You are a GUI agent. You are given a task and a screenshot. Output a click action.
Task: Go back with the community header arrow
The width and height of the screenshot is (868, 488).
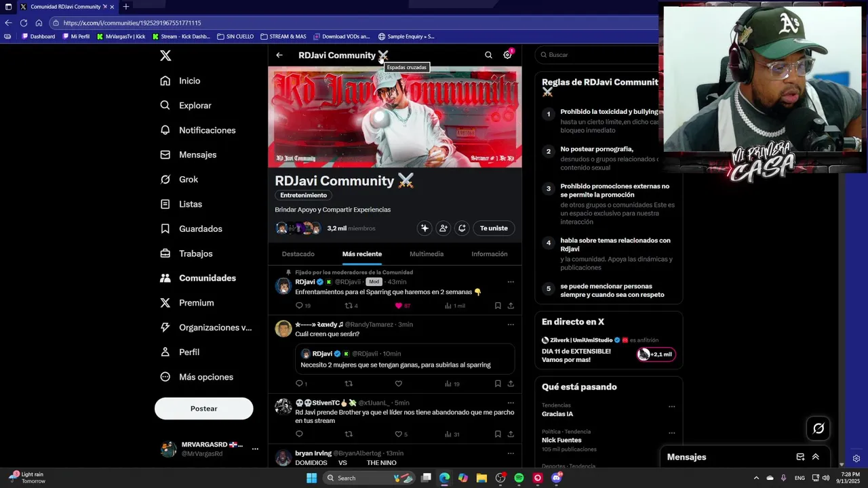(x=279, y=55)
